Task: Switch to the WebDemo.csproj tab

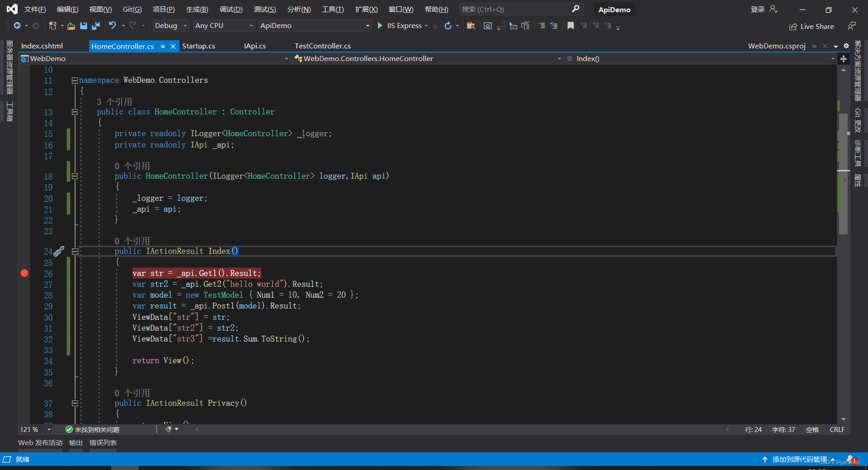Action: (777, 46)
